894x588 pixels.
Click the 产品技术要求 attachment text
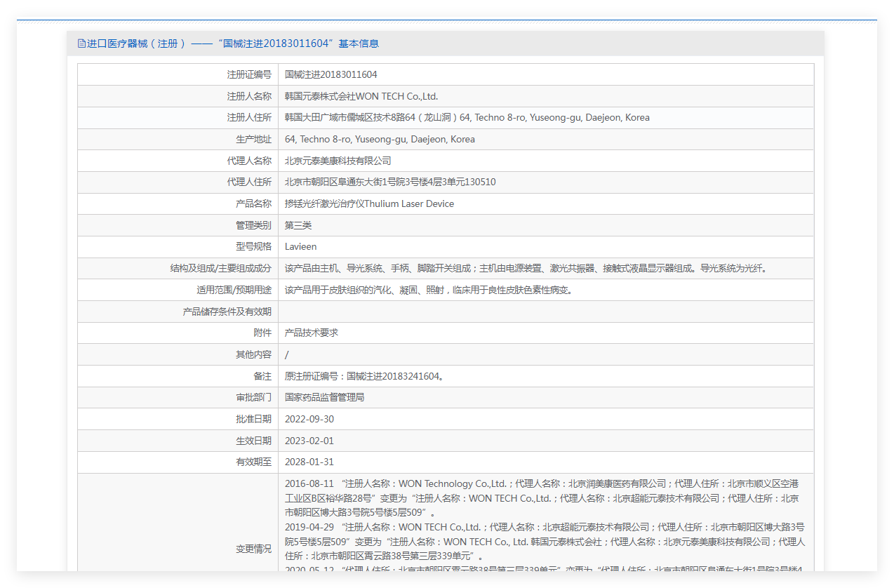(x=311, y=333)
